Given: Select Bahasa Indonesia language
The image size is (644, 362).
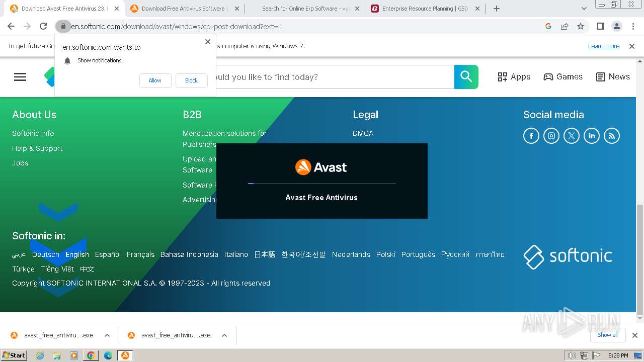Looking at the screenshot, I should pyautogui.click(x=189, y=254).
